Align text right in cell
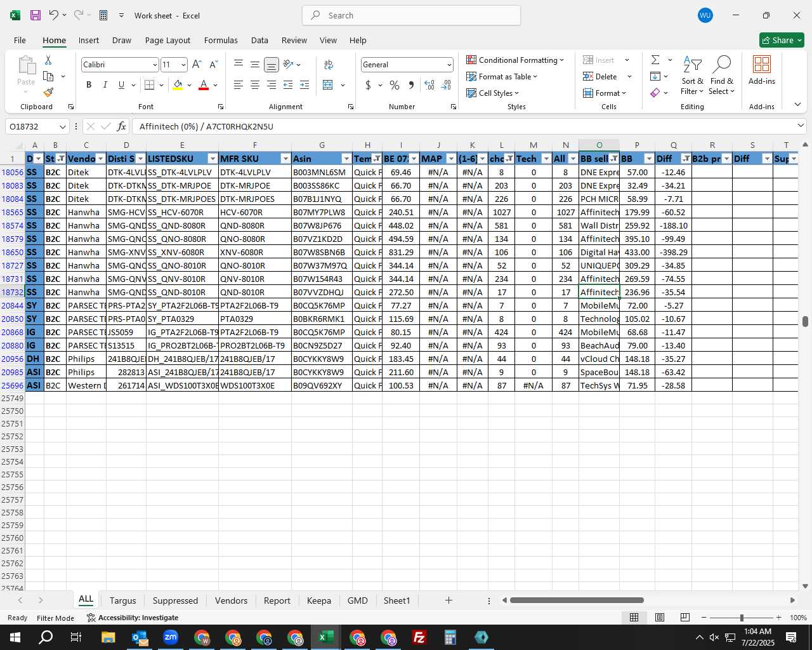This screenshot has height=650, width=812. point(272,85)
